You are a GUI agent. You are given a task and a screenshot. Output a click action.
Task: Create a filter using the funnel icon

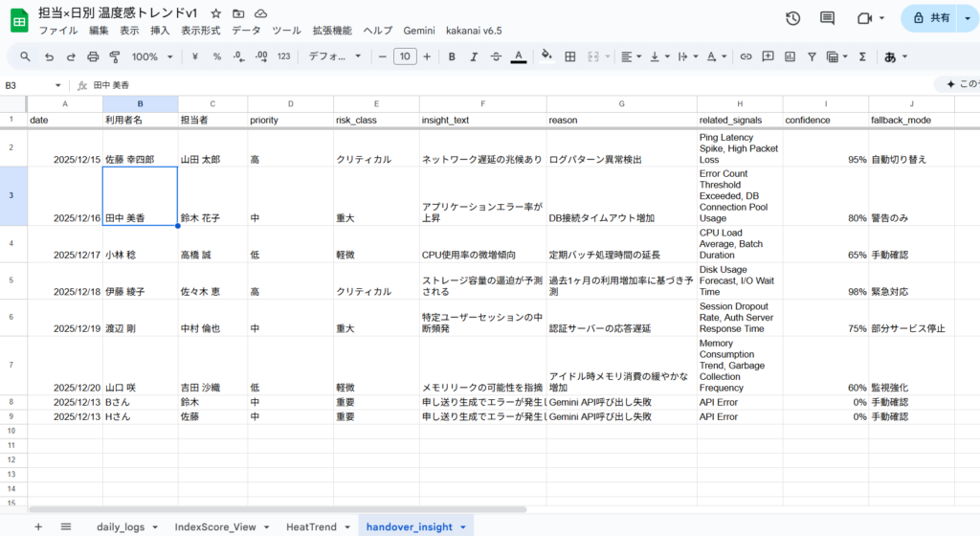pyautogui.click(x=812, y=57)
